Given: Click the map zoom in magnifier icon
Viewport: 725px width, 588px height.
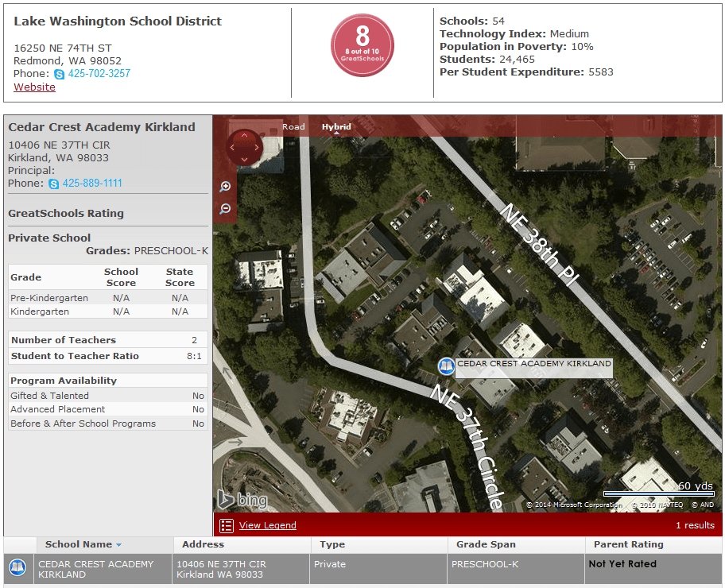Looking at the screenshot, I should (225, 186).
